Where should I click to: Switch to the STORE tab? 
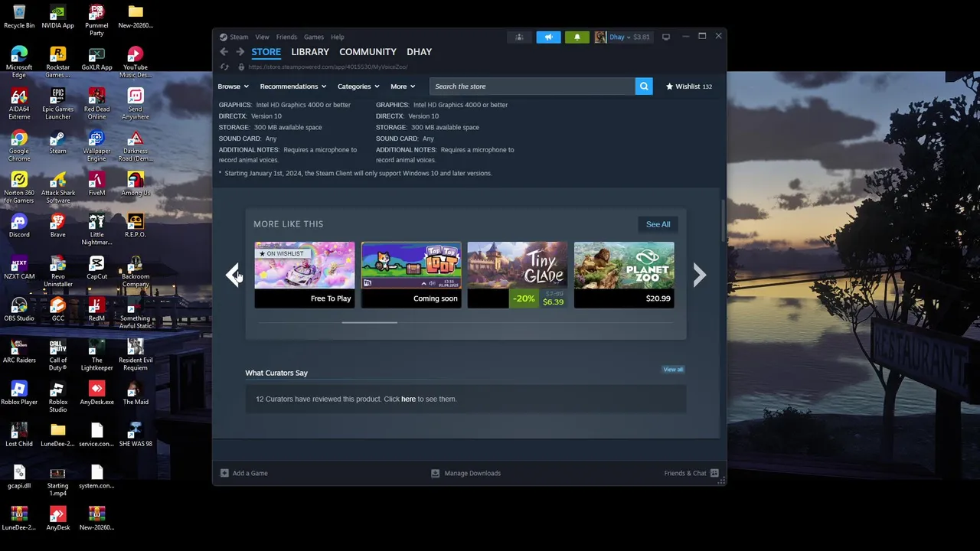pos(266,52)
